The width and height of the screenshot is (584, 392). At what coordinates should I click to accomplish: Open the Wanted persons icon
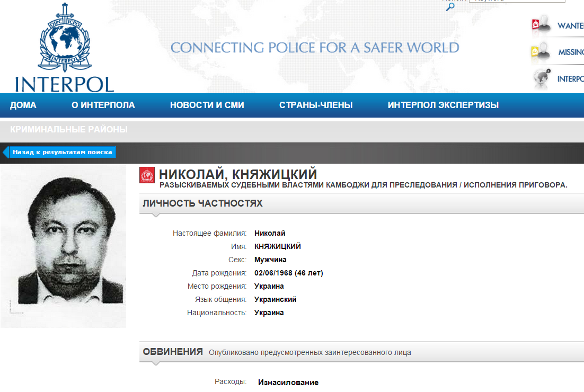541,24
